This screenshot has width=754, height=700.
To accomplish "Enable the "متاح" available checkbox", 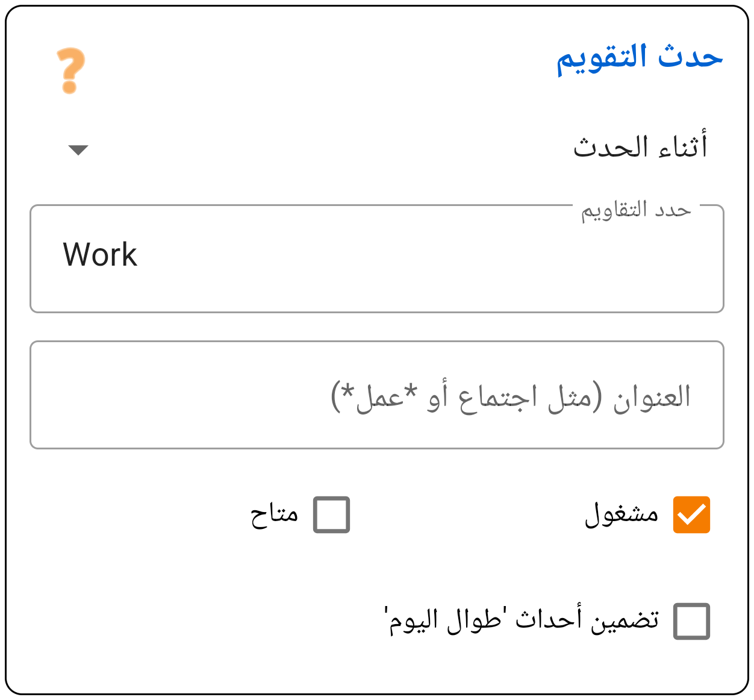I will [x=332, y=513].
